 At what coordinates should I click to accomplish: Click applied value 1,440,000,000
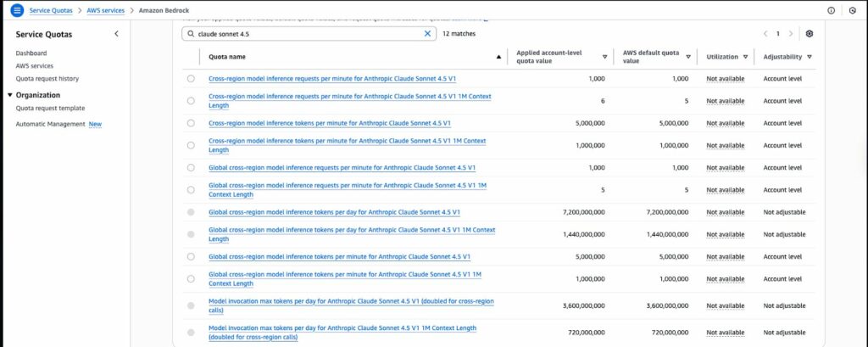(584, 234)
